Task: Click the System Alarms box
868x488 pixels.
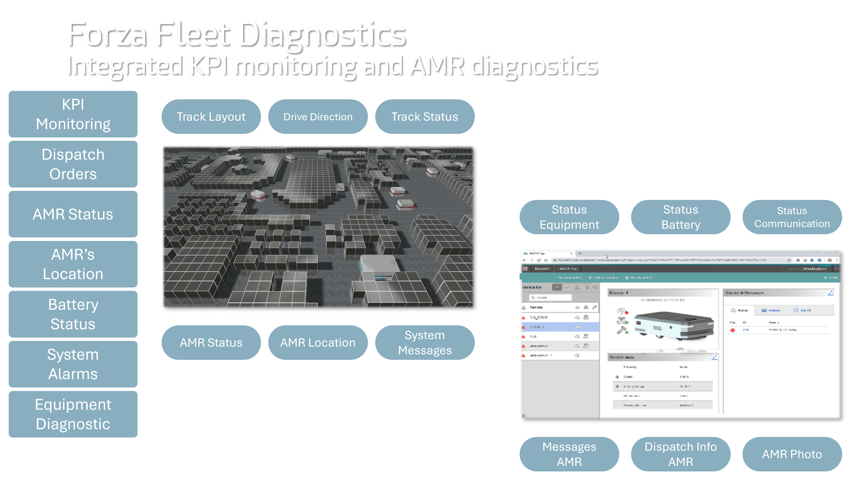Action: click(73, 364)
